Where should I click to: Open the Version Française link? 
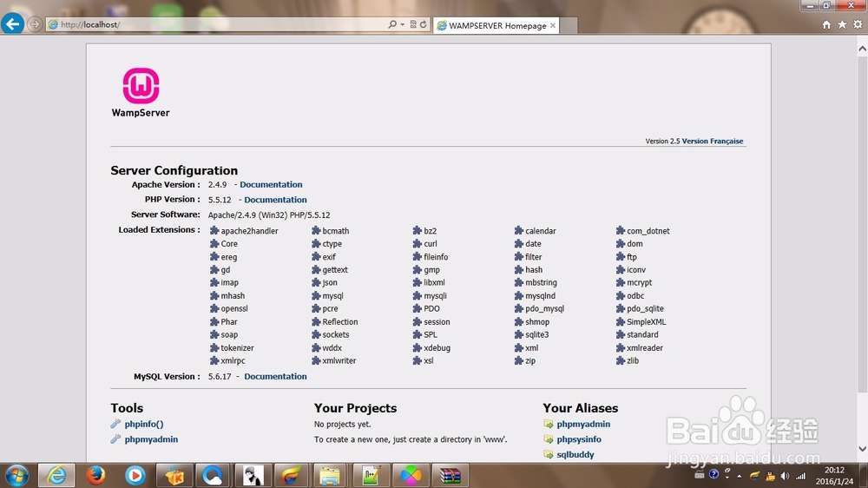(x=713, y=142)
